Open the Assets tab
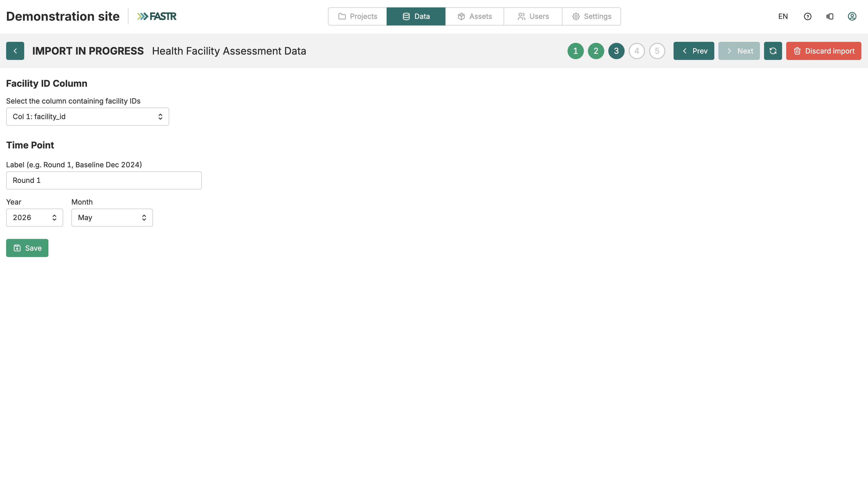 click(475, 16)
